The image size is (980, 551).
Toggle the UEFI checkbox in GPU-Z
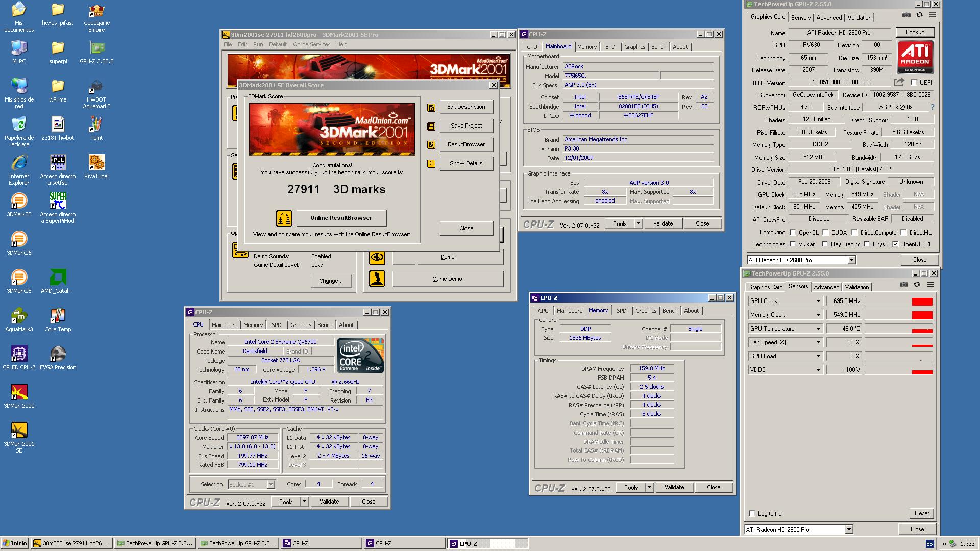[914, 82]
